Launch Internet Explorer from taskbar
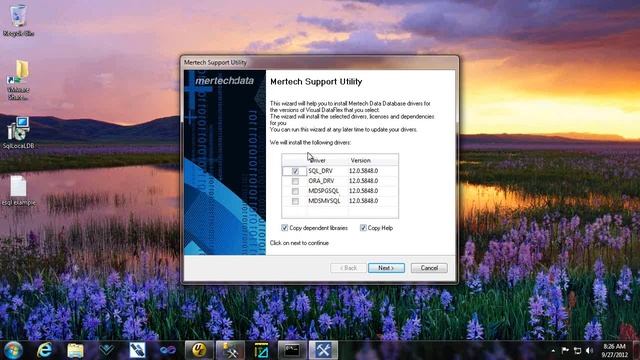Viewport: 640px width, 360px height. [44, 350]
